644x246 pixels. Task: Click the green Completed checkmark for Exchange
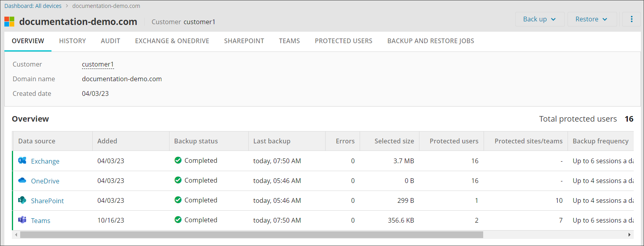[178, 160]
